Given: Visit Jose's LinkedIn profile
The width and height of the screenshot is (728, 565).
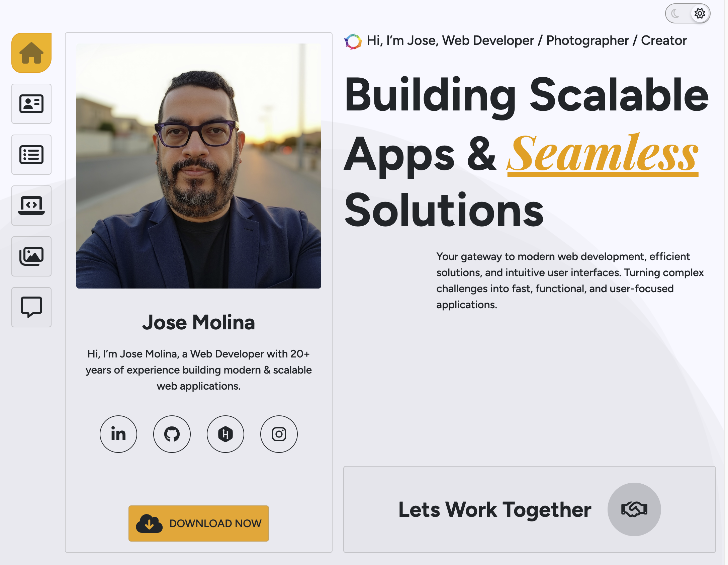Looking at the screenshot, I should (118, 434).
